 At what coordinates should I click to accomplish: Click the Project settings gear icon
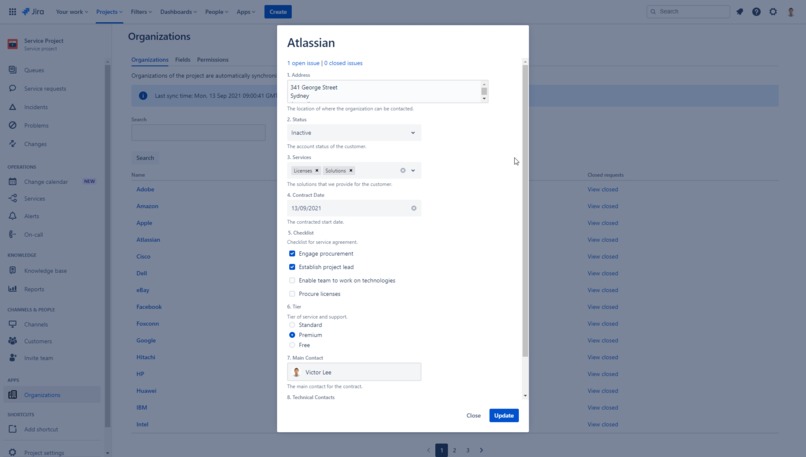point(13,452)
